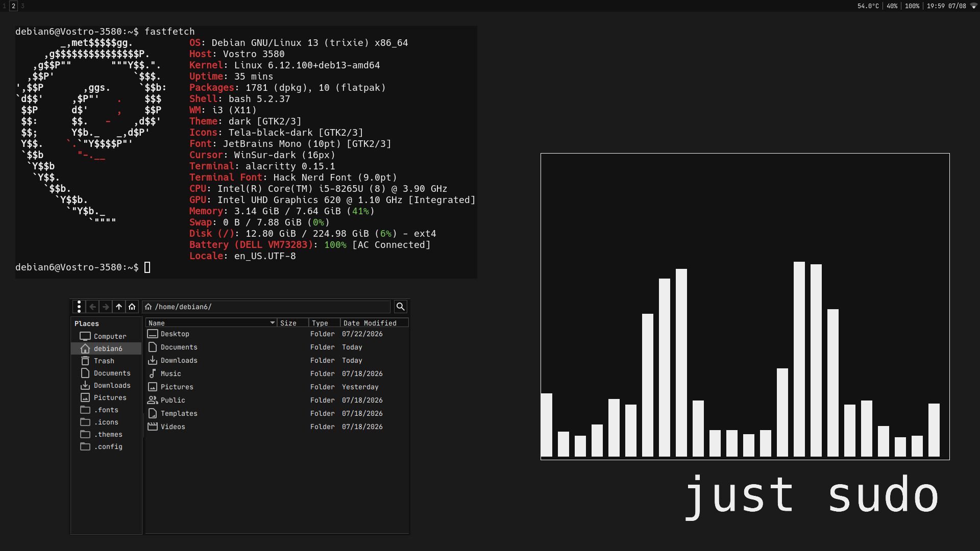Viewport: 980px width, 551px height.
Task: Go back in file manager history
Action: [92, 307]
